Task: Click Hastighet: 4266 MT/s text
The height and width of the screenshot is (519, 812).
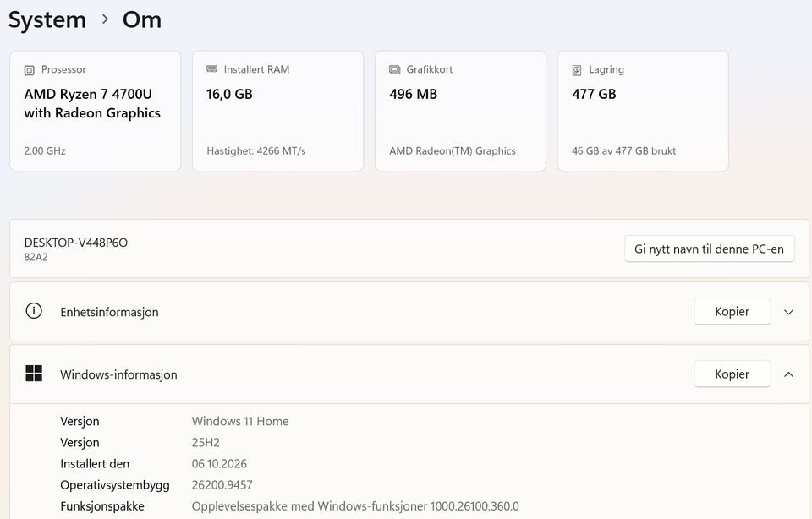Action: pyautogui.click(x=256, y=151)
